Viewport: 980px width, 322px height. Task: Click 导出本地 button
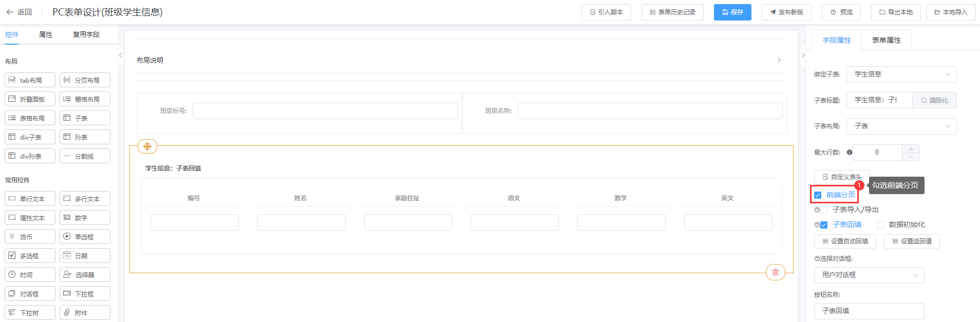(896, 12)
